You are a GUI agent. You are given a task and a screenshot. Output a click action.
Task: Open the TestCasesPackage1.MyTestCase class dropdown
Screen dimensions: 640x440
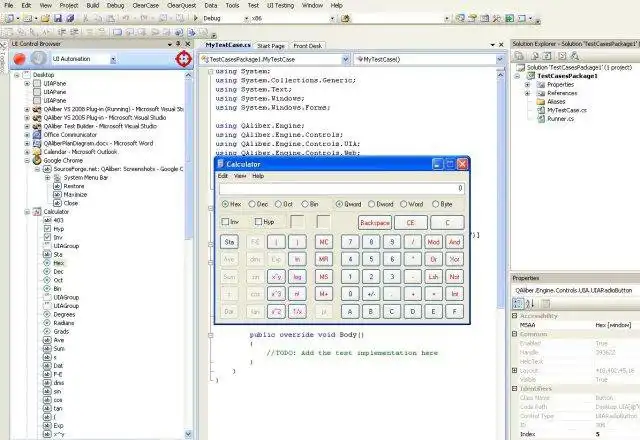coord(345,60)
